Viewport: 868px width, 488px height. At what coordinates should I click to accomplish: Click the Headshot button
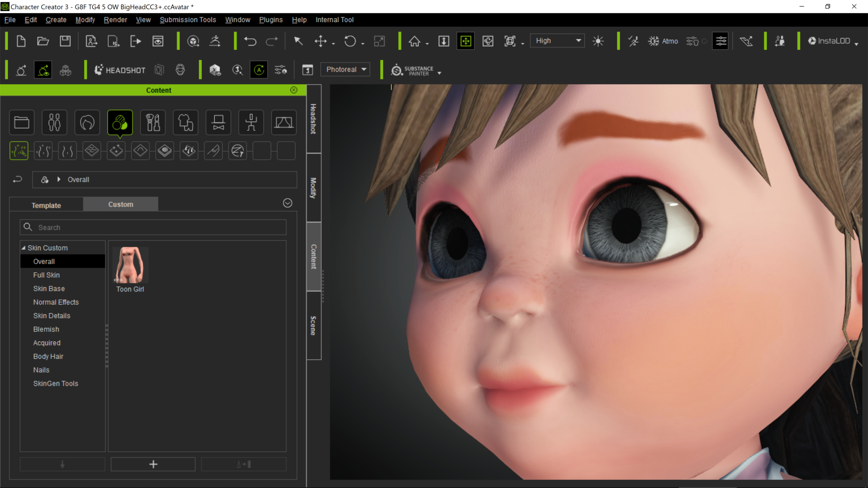click(120, 70)
